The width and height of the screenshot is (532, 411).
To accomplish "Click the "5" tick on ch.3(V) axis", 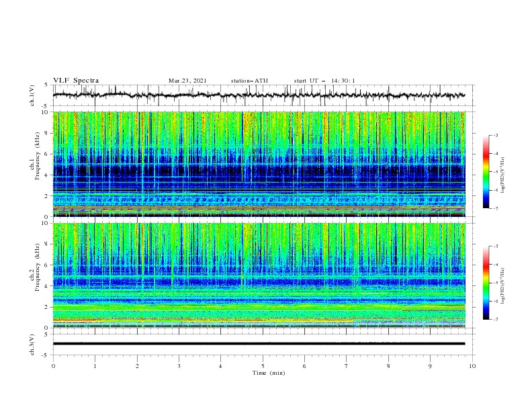I will (47, 334).
